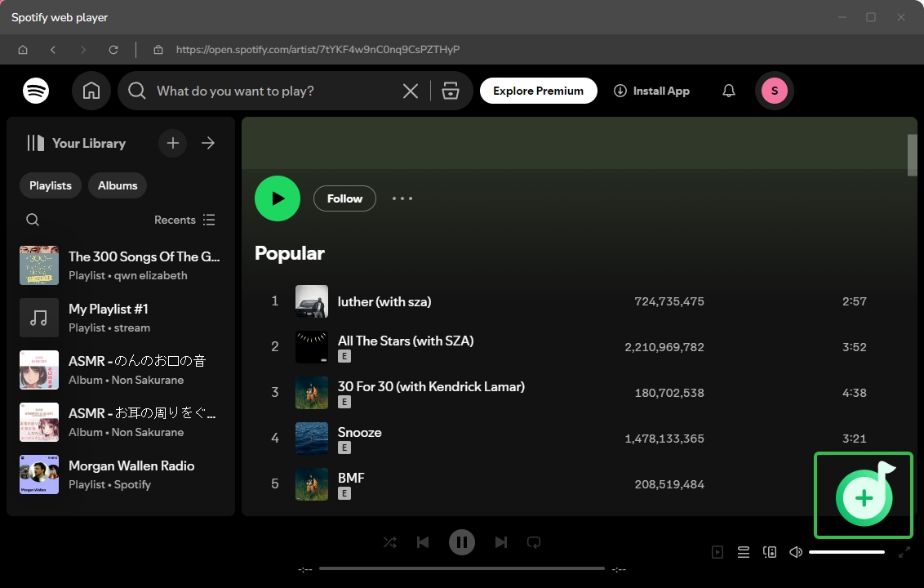Open the Now Playing view

pos(717,552)
